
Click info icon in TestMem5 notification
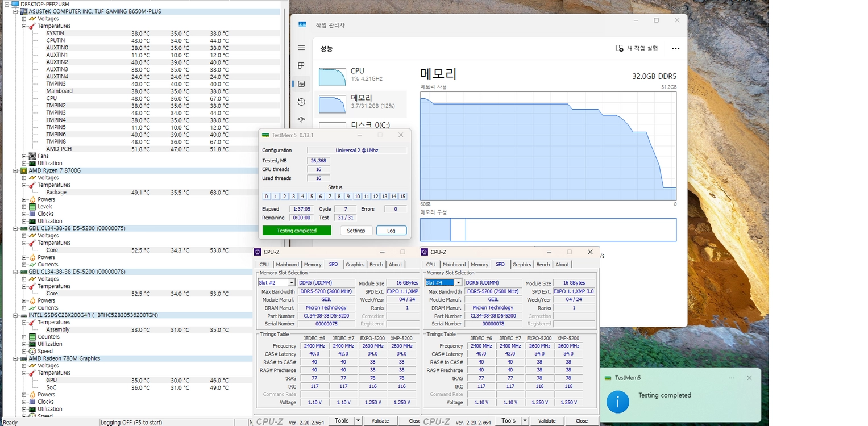click(x=618, y=402)
